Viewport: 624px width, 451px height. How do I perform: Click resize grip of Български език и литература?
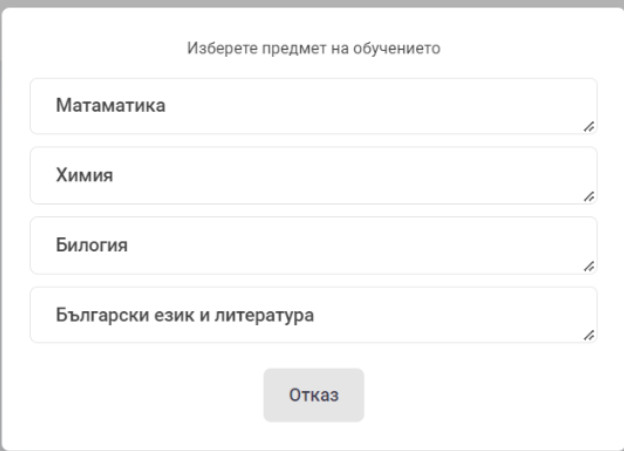click(589, 336)
